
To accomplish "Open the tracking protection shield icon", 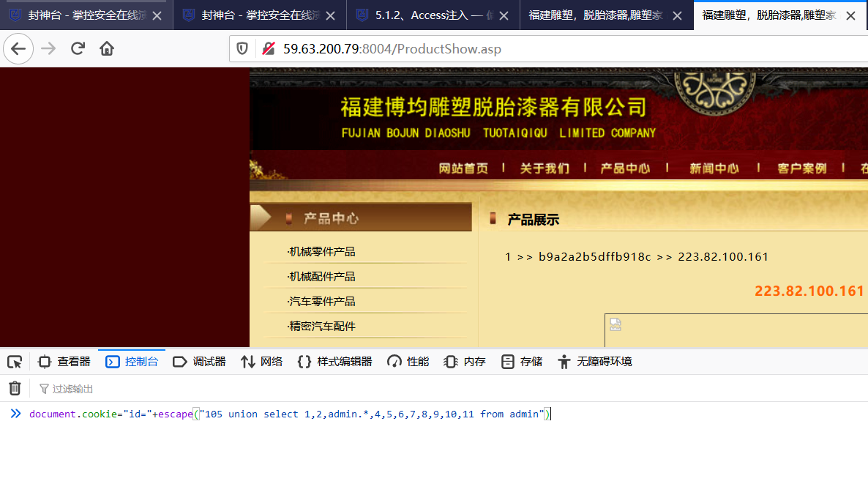I will click(242, 49).
